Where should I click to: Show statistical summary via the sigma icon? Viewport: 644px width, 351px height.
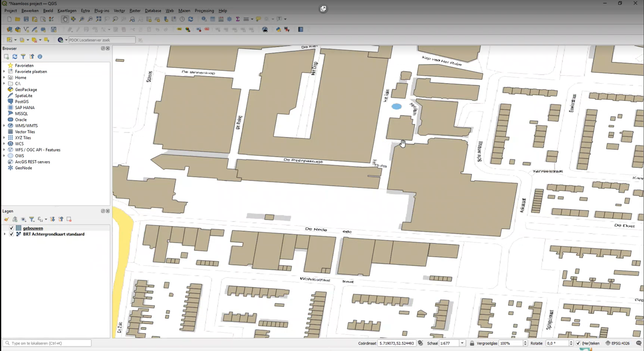238,19
